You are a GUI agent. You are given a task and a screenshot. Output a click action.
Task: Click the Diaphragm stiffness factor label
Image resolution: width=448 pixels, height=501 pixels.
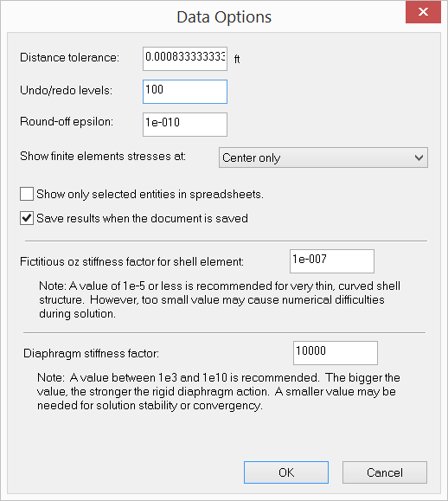[x=91, y=354]
